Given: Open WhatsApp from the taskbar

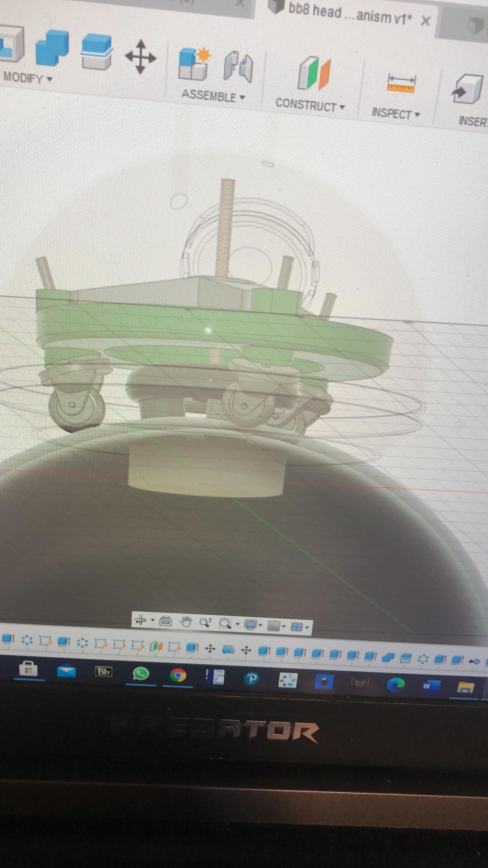Looking at the screenshot, I should pos(141,673).
